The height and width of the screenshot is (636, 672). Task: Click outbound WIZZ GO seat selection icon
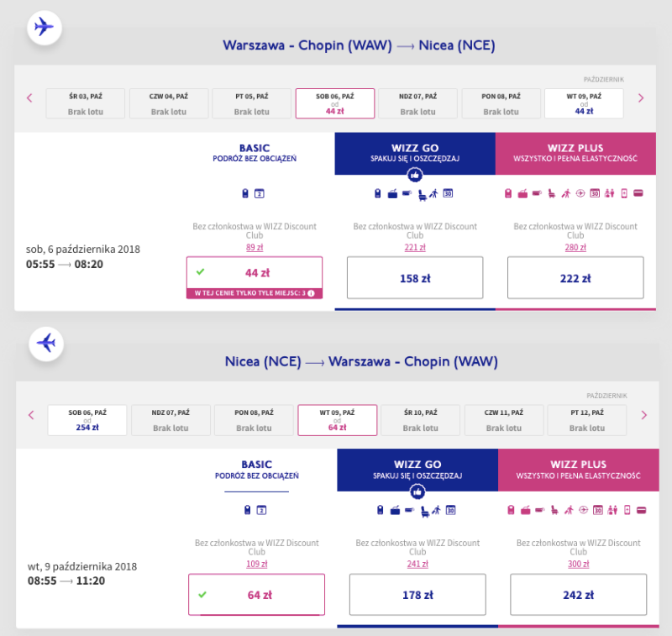(423, 196)
